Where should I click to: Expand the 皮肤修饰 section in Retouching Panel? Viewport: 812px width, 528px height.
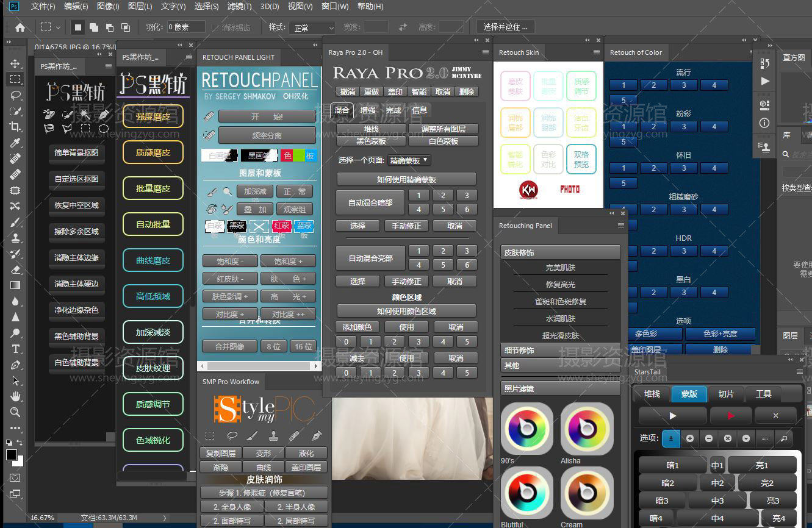click(x=560, y=252)
